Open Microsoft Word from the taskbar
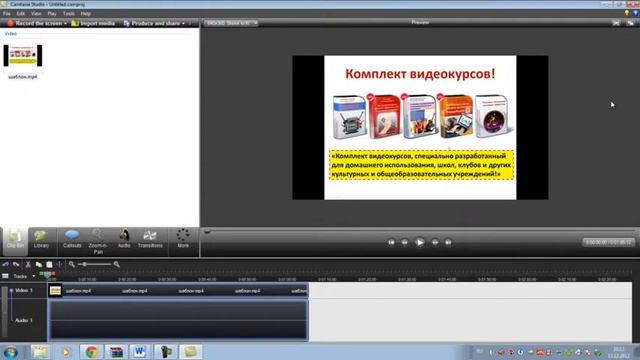The image size is (640, 360). click(139, 352)
